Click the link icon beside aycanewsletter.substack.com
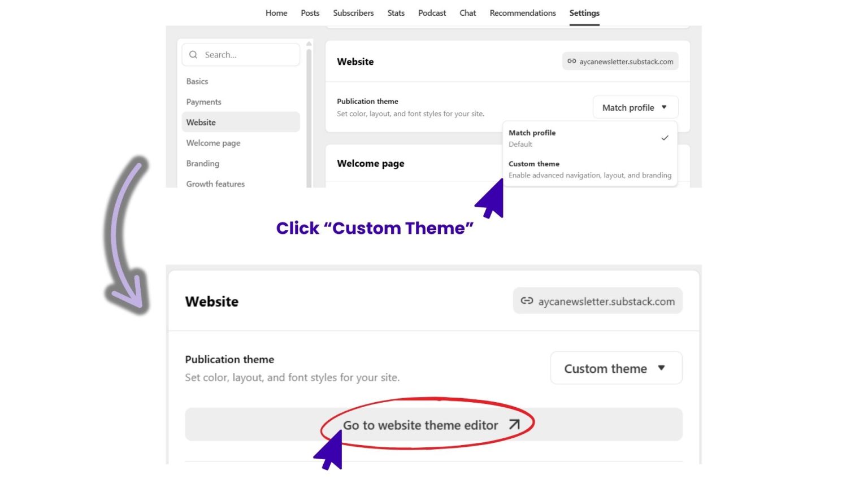The width and height of the screenshot is (868, 488). pyautogui.click(x=572, y=61)
